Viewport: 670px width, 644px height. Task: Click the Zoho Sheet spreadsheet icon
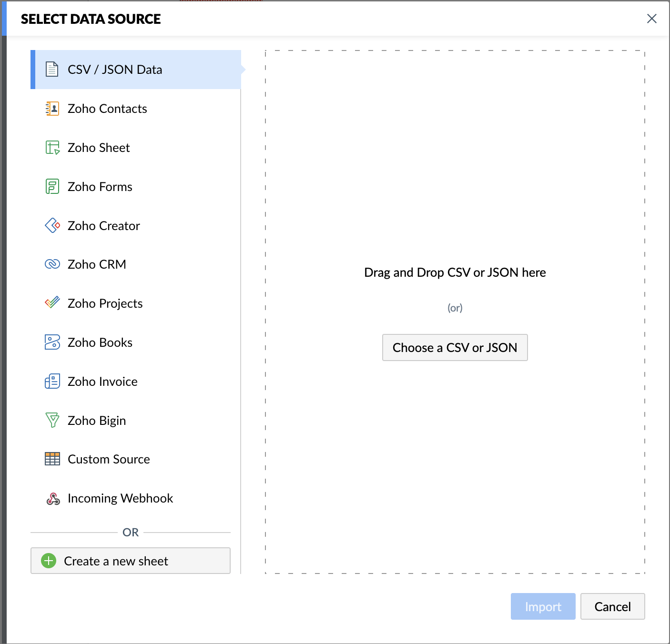pyautogui.click(x=52, y=148)
